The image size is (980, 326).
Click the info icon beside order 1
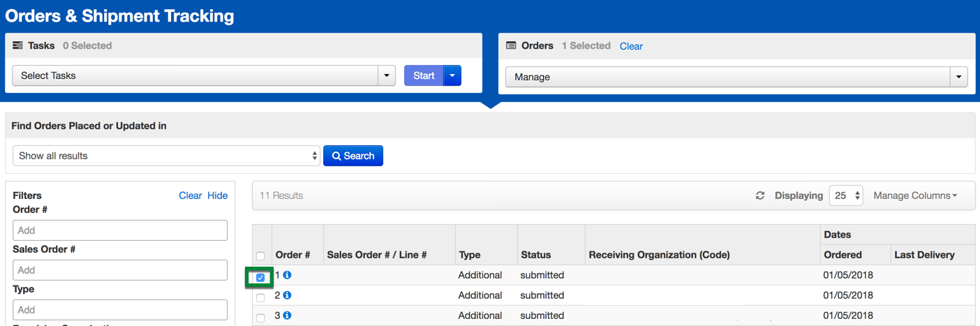(x=287, y=276)
